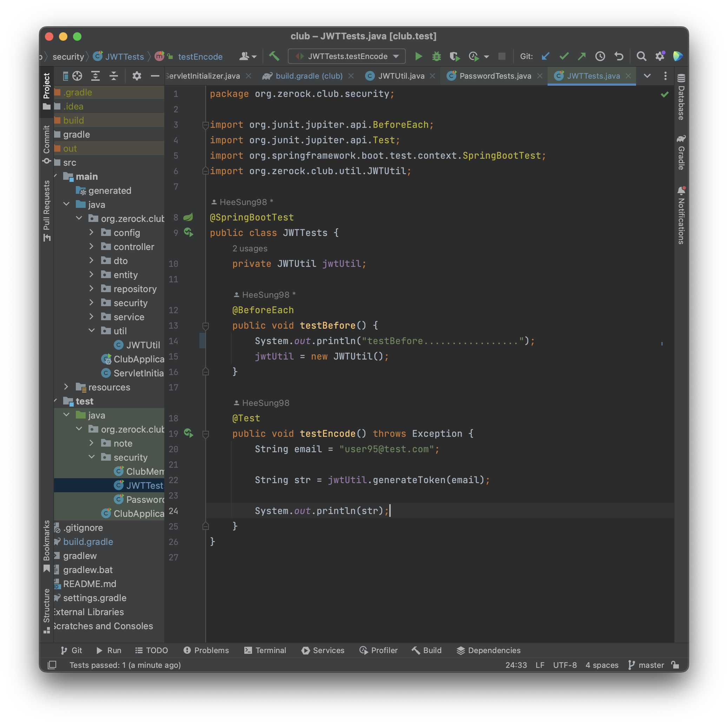Open the Notifications tool window
Viewport: 728px width, 724px height.
tap(681, 216)
